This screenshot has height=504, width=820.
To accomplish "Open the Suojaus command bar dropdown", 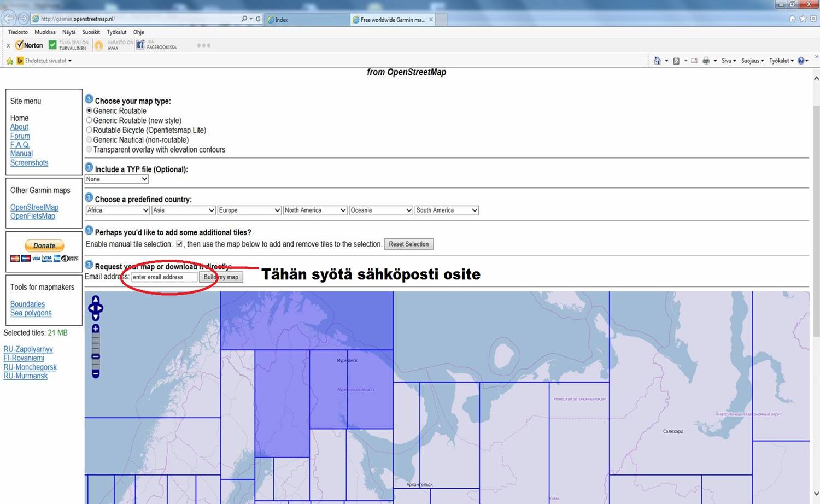I will click(753, 61).
